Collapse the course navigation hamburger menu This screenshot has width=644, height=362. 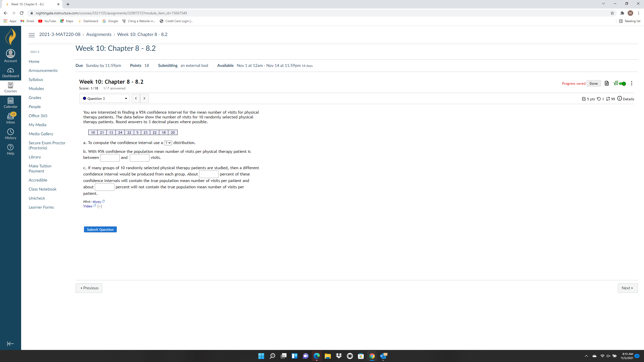click(x=32, y=35)
